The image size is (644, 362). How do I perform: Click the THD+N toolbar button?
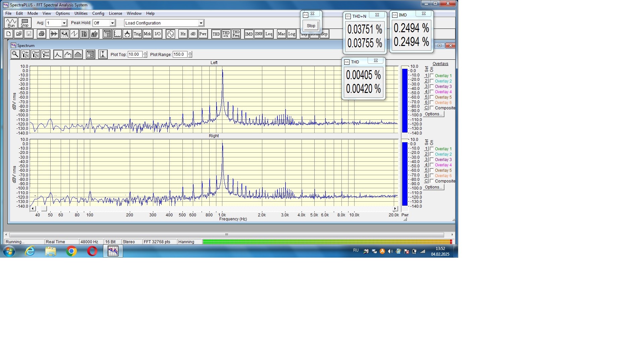tap(226, 34)
